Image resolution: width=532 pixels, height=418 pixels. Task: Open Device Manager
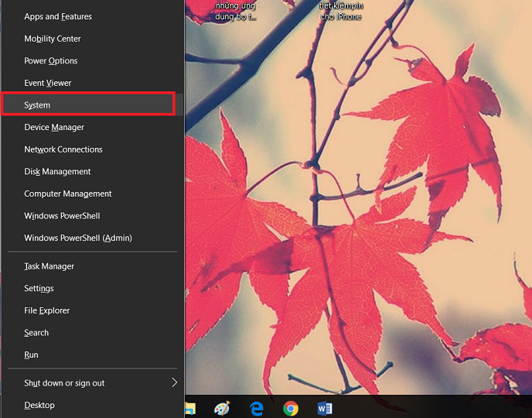(x=54, y=127)
